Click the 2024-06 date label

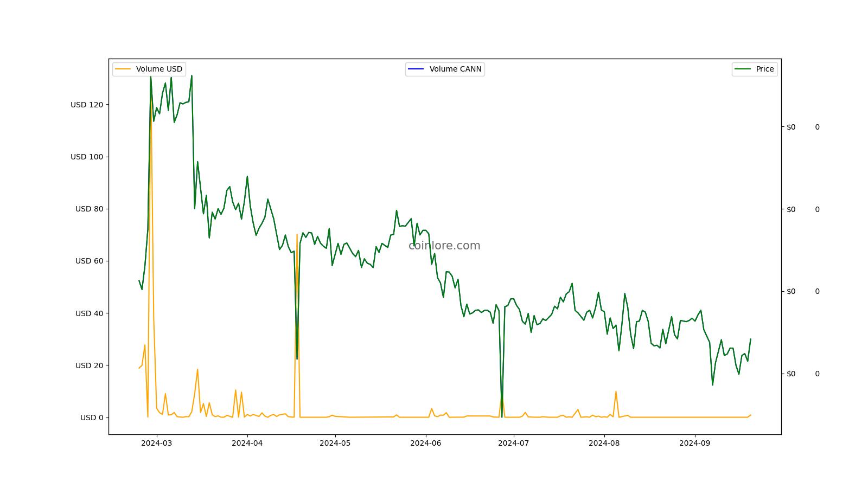point(426,443)
